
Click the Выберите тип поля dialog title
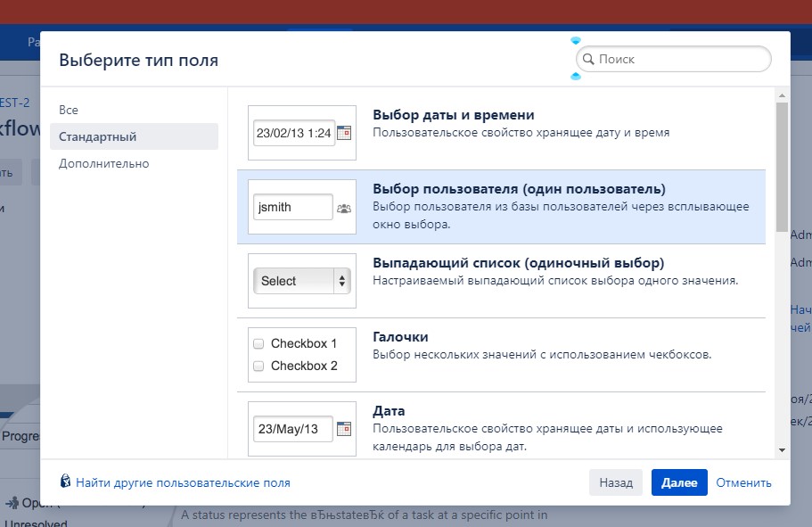(139, 60)
